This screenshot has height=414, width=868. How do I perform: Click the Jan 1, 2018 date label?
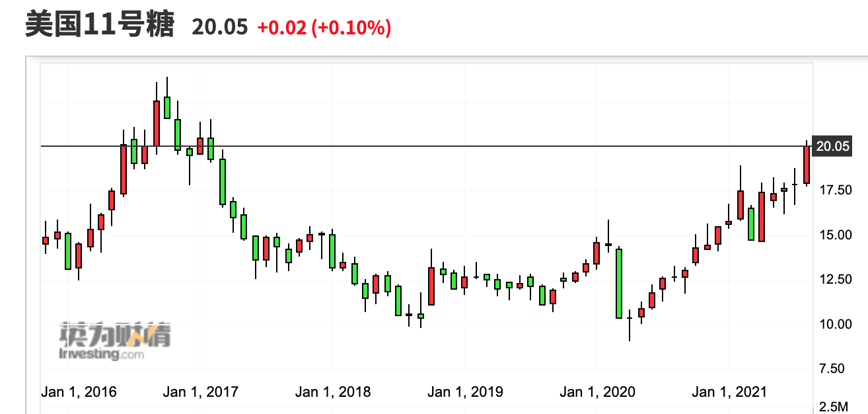tap(333, 392)
